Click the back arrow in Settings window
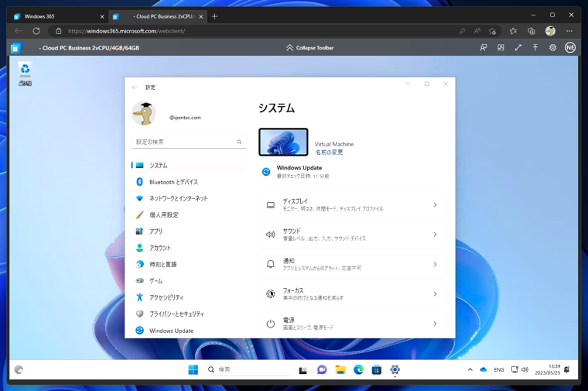The width and height of the screenshot is (588, 391). [135, 87]
